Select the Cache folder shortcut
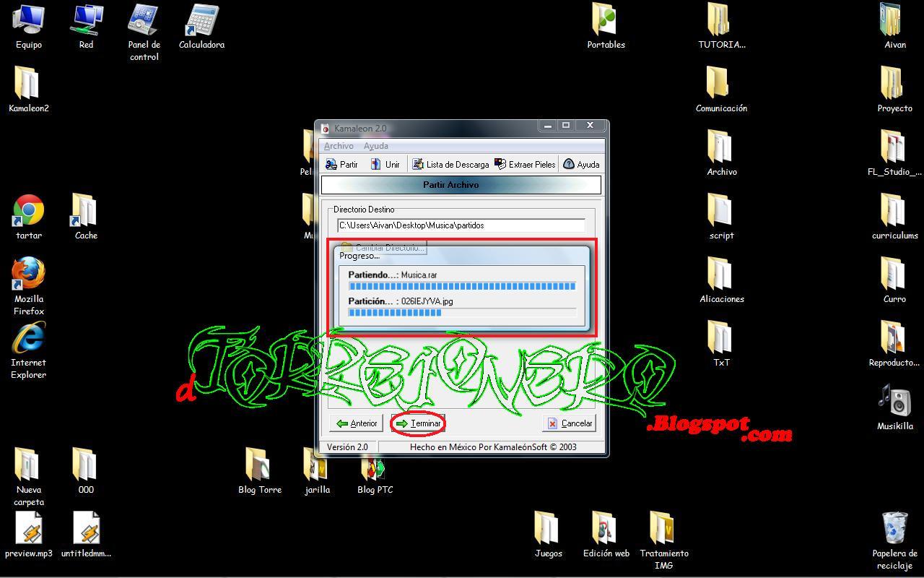Image resolution: width=924 pixels, height=578 pixels. tap(86, 217)
